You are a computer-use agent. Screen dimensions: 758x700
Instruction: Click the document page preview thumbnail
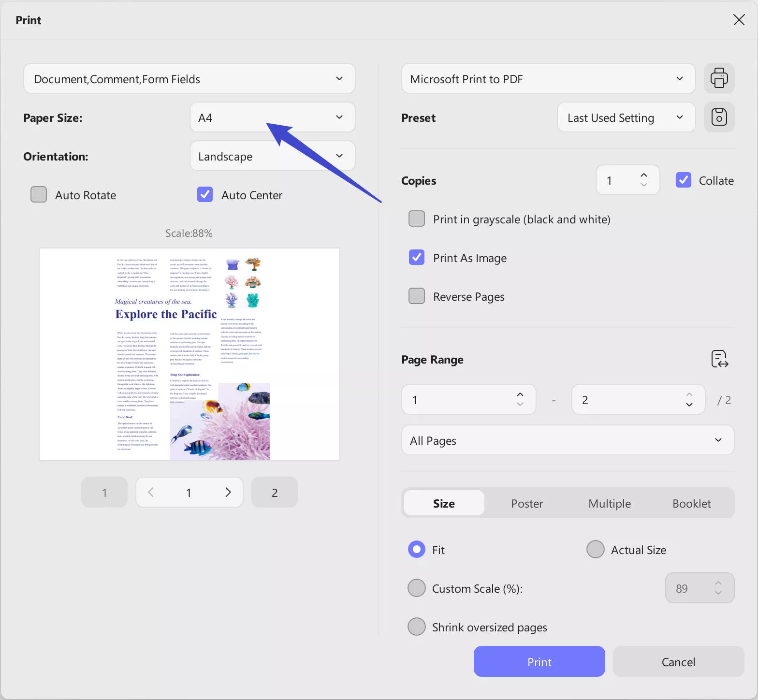click(189, 354)
